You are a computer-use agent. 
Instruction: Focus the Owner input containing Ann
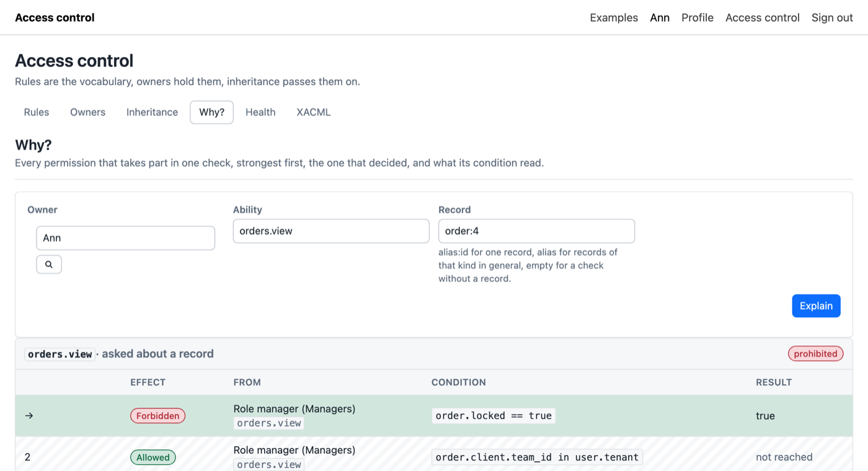pyautogui.click(x=126, y=238)
